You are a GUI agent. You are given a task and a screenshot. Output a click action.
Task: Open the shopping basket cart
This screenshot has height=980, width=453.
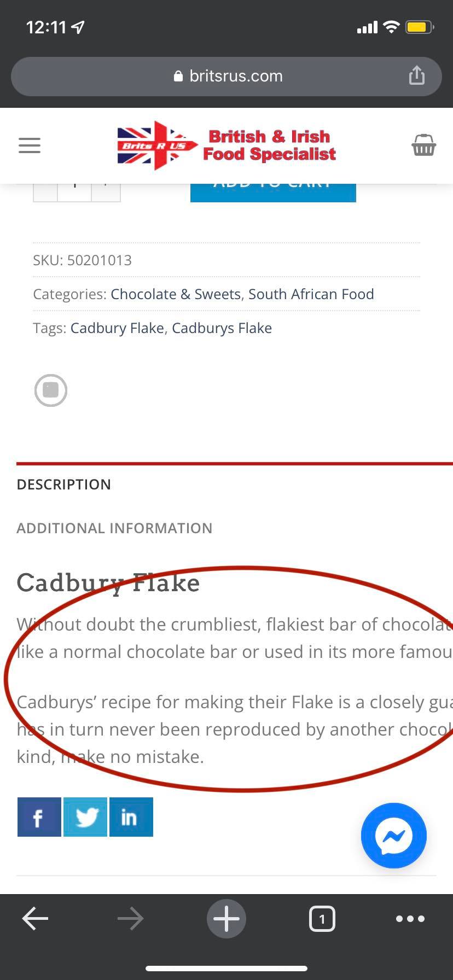(x=423, y=145)
